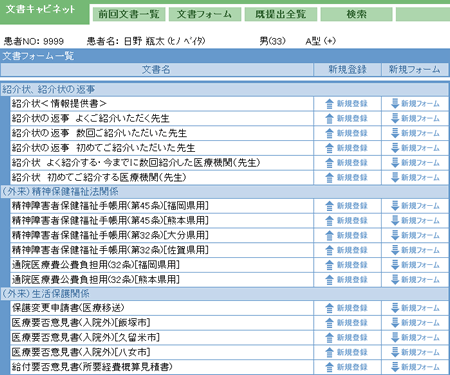Click 新規登録 icon for 通院医療費公費負担用(32条)[福岡県用]

(329, 265)
